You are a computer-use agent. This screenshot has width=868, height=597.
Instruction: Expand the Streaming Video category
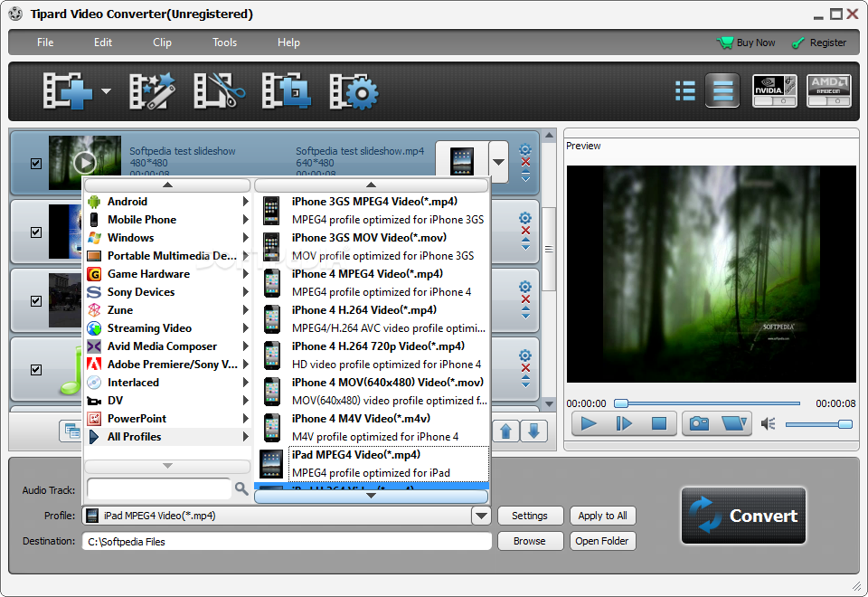pos(168,327)
